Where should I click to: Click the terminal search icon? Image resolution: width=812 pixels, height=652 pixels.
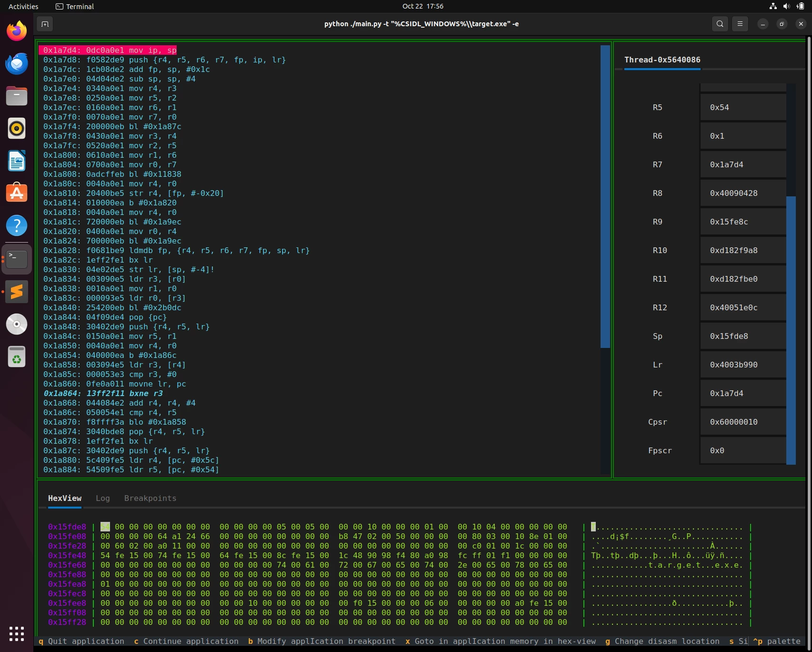720,24
